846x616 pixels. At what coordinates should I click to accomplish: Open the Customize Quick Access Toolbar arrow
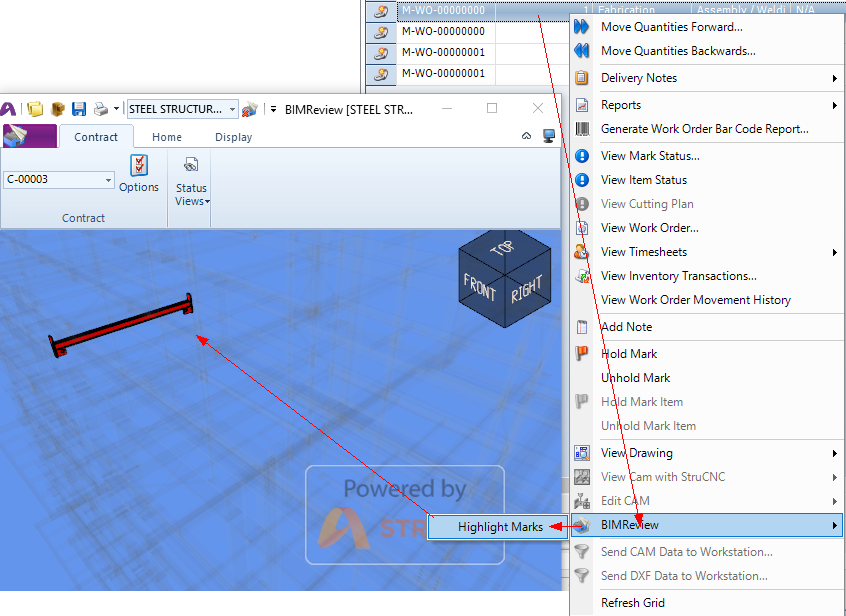274,109
